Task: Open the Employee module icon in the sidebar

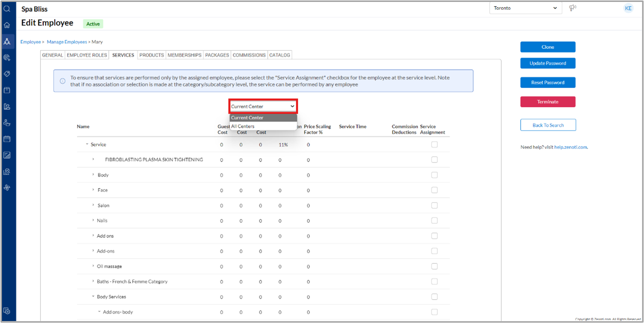Action: pyautogui.click(x=7, y=42)
